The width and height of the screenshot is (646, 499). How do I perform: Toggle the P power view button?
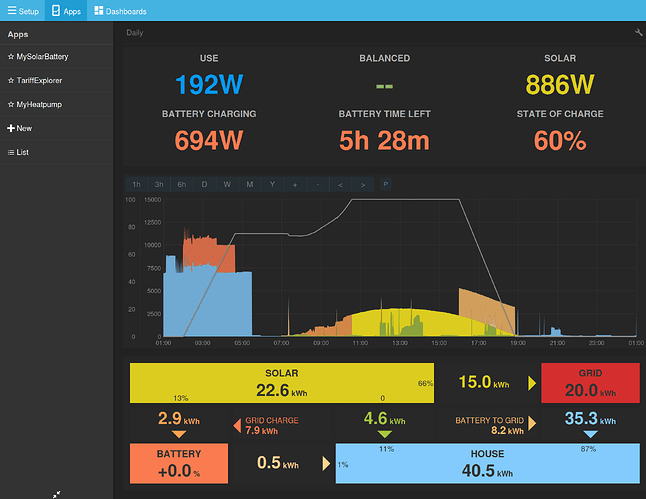click(x=386, y=184)
